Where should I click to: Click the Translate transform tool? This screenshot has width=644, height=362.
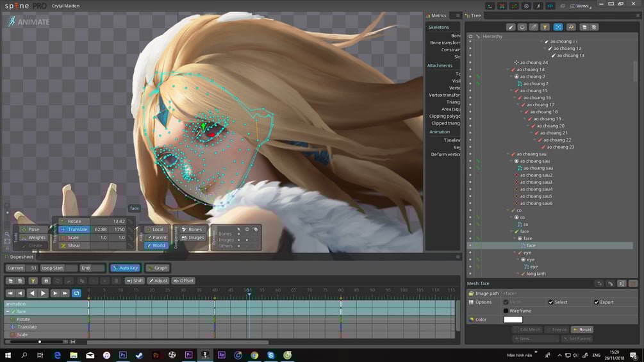click(x=74, y=229)
